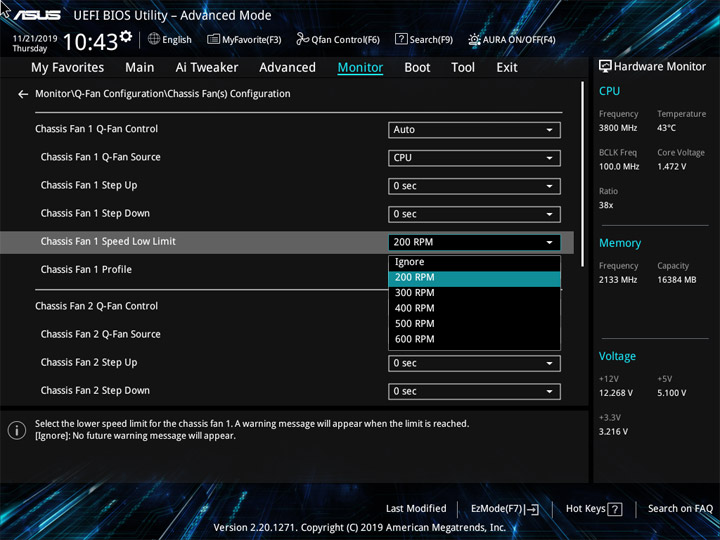The image size is (720, 540).
Task: Click the 11/21/2019 date text
Action: pos(35,39)
